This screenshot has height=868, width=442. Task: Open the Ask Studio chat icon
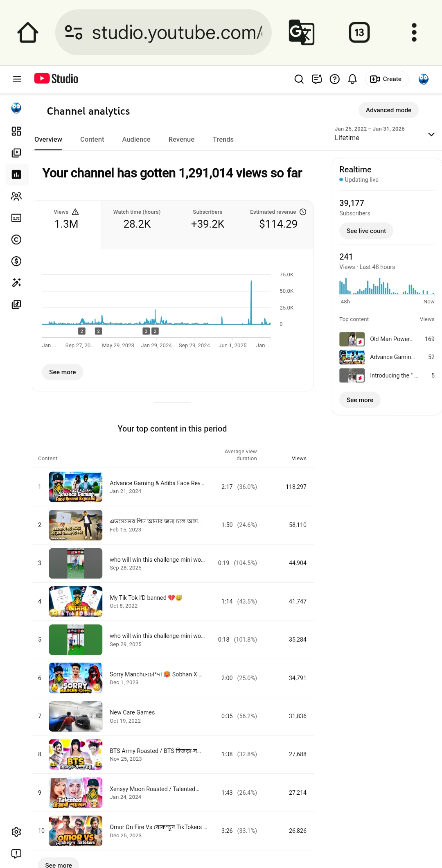click(x=317, y=79)
